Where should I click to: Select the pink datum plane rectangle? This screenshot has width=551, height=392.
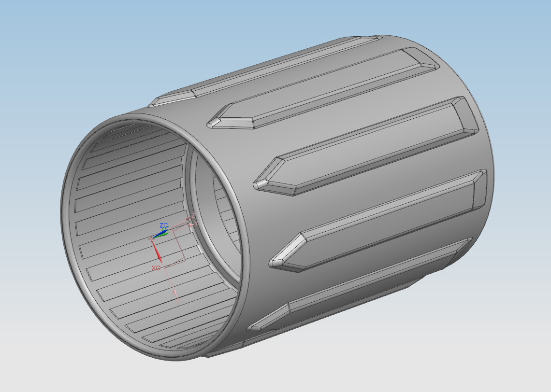(174, 245)
